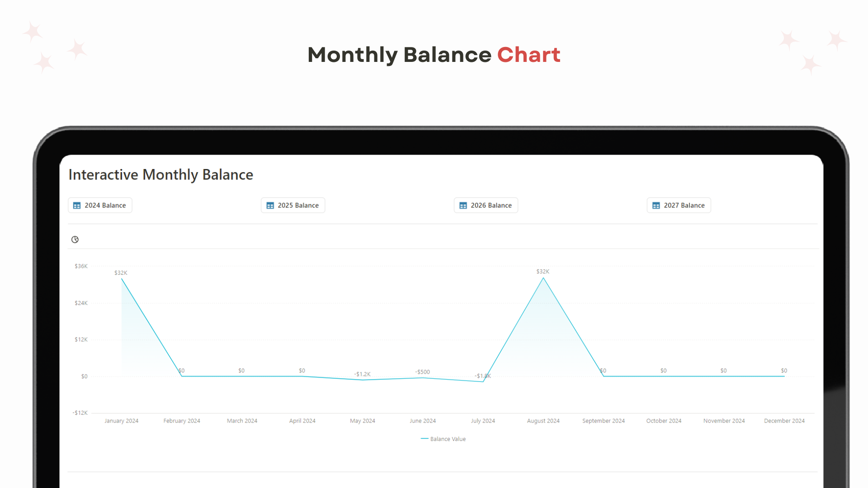Click the September 2024 axis label

point(604,421)
